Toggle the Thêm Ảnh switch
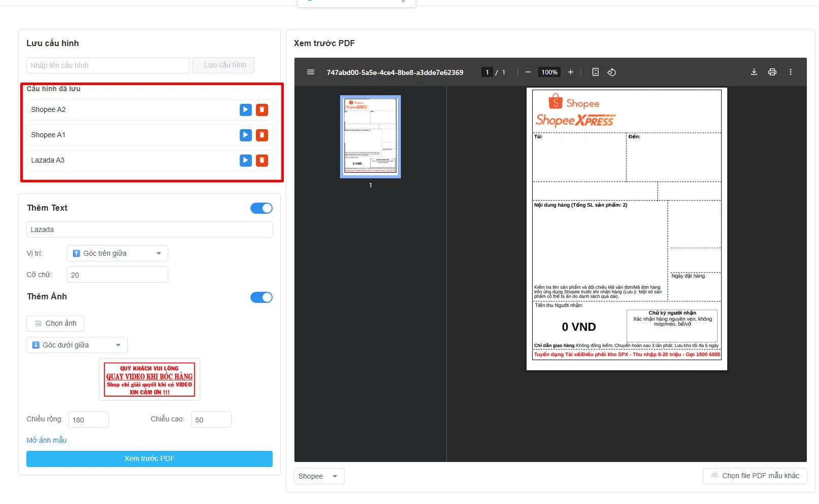819x504 pixels. point(262,297)
